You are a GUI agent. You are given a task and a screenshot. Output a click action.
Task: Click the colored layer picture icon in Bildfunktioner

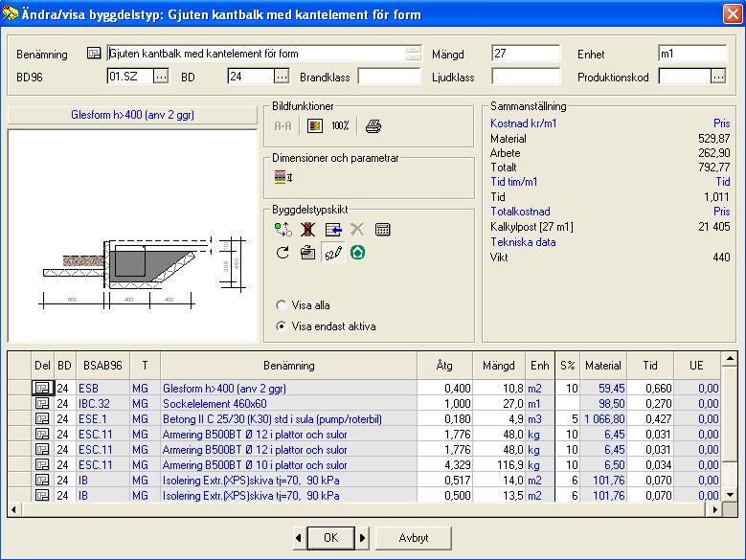pyautogui.click(x=315, y=126)
